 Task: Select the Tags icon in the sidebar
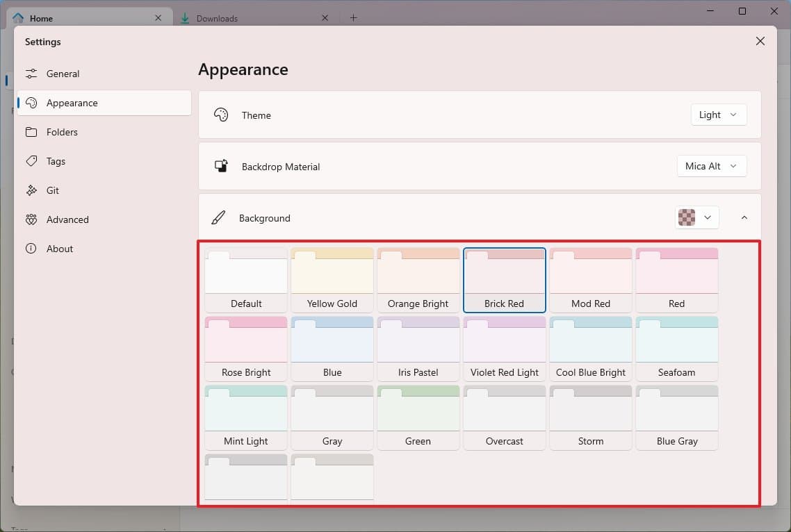point(32,160)
